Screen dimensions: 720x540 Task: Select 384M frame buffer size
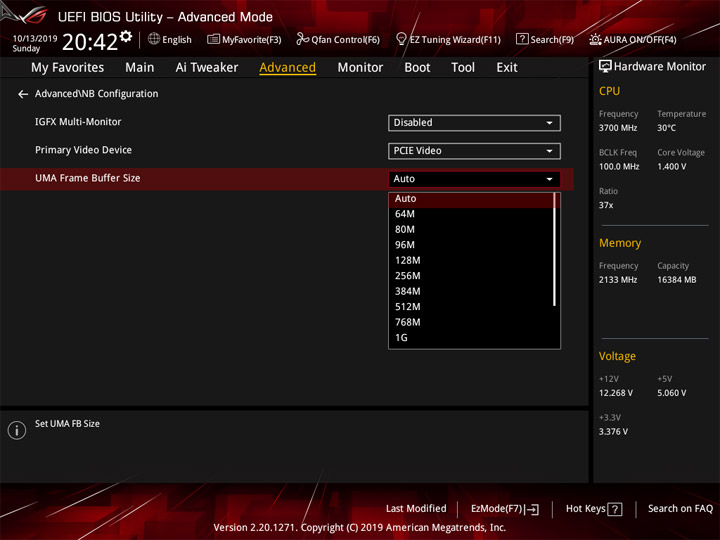pyautogui.click(x=471, y=292)
